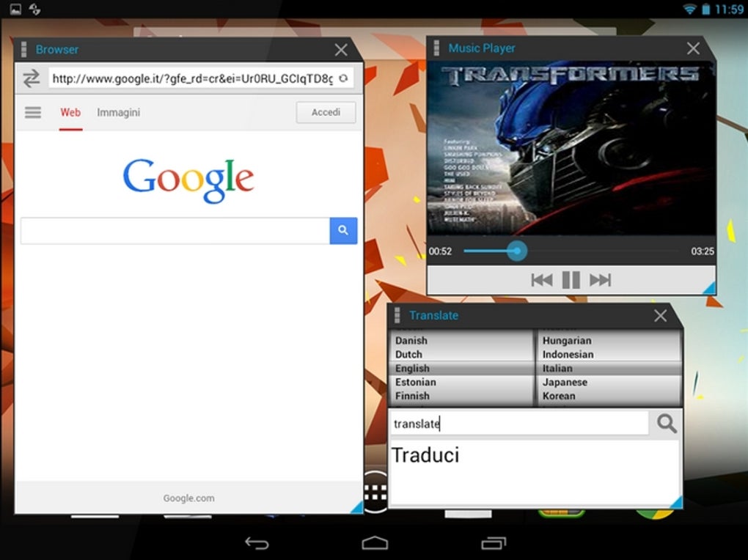The width and height of the screenshot is (748, 560).
Task: Click the Traduci translation result text
Action: (425, 455)
